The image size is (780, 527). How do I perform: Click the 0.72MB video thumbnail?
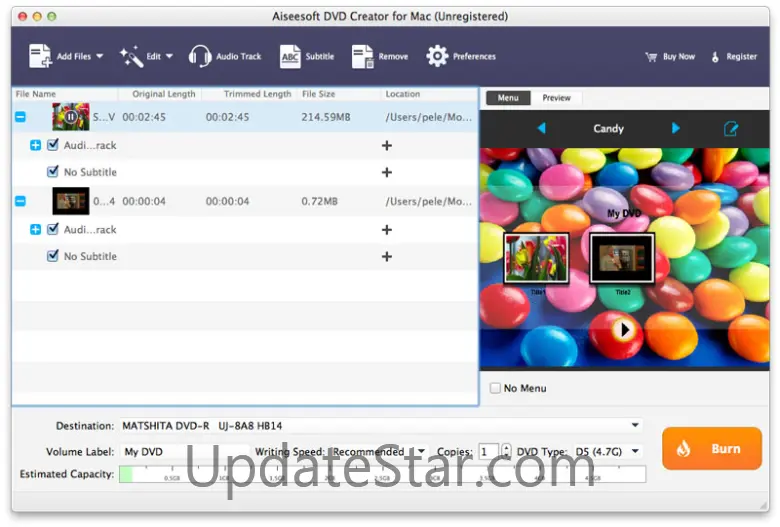[71, 201]
